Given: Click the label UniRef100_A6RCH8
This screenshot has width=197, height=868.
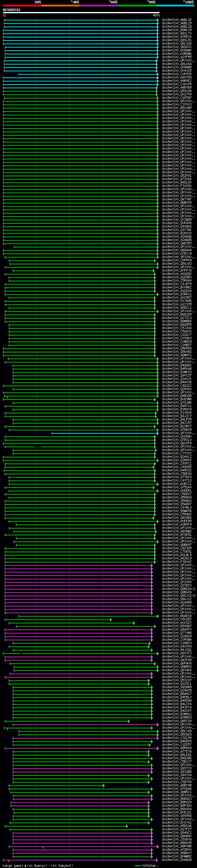Looking at the screenshot, I should point(177,785).
